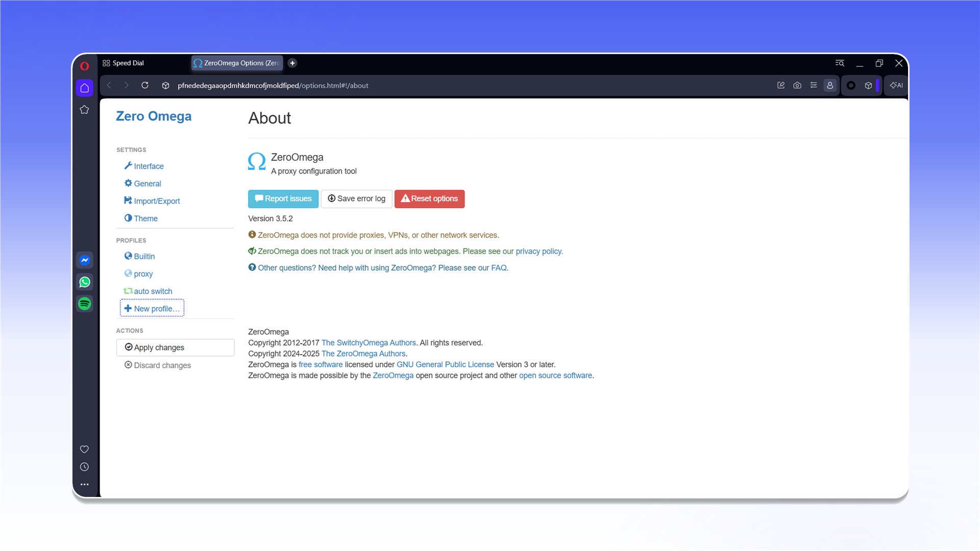Open the Import/Export page
Screen dimensions: 980x551
(152, 201)
